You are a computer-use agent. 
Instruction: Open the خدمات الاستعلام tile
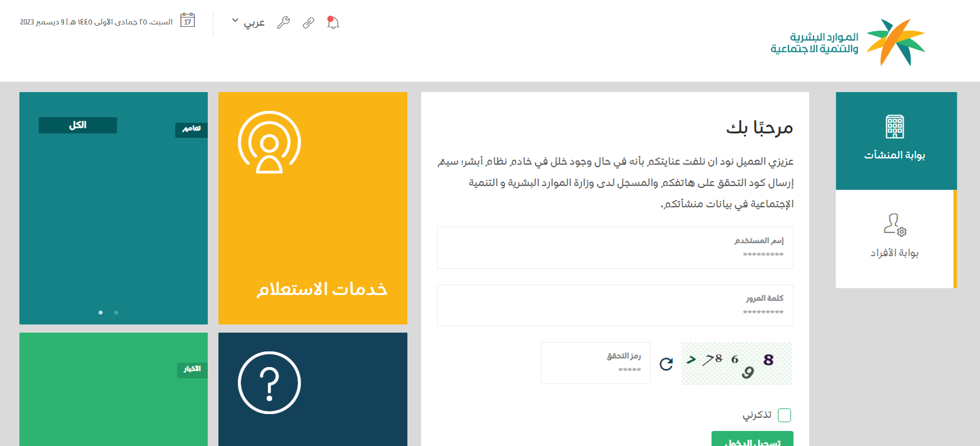click(313, 208)
